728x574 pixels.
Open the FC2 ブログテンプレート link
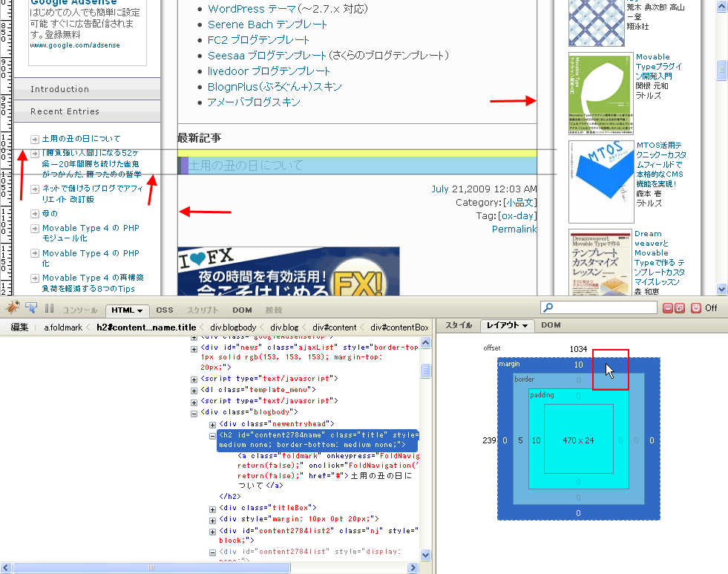[x=258, y=40]
